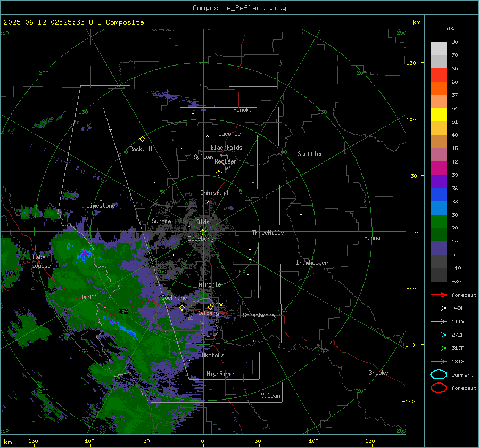This screenshot has width=479, height=448.
Task: Click the orange 111V arrow legend icon
Action: tap(439, 321)
